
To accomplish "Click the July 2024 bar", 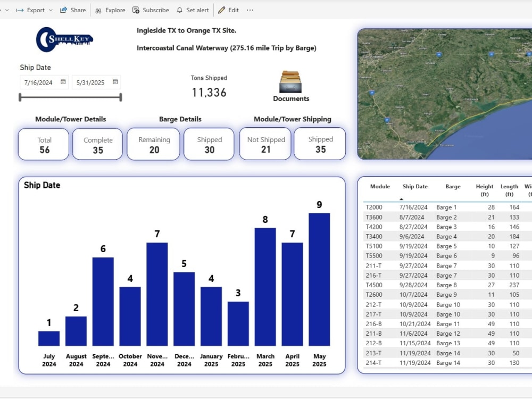I will tap(49, 338).
